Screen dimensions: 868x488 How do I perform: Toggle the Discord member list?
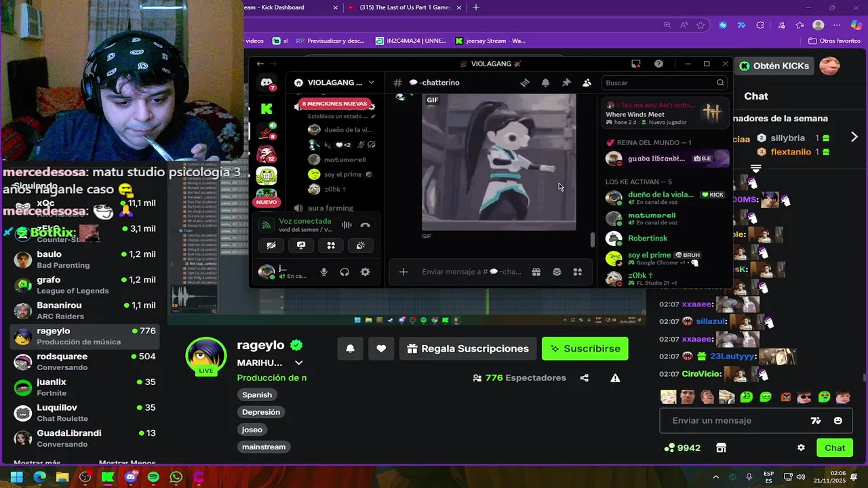click(587, 83)
